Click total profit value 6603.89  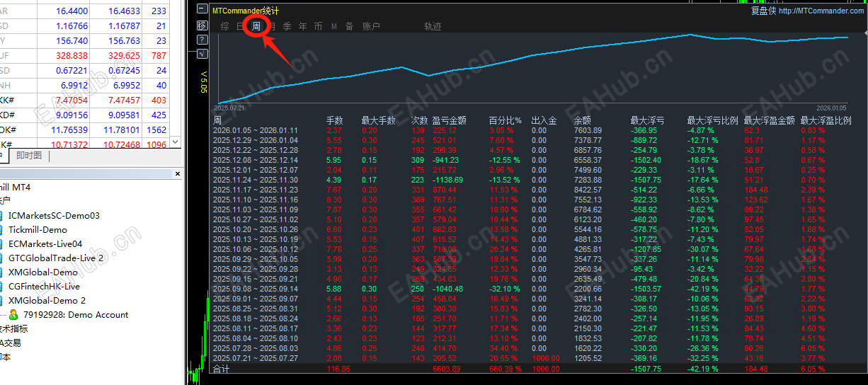click(447, 369)
